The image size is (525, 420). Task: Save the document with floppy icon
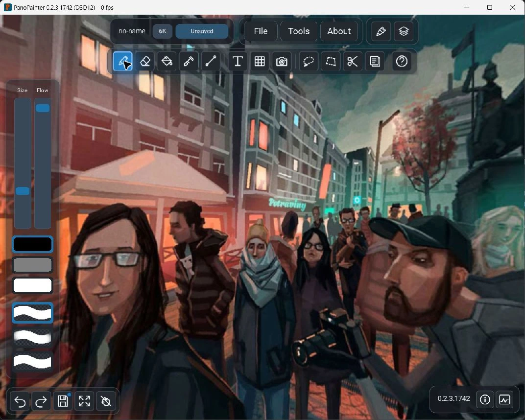pyautogui.click(x=63, y=401)
